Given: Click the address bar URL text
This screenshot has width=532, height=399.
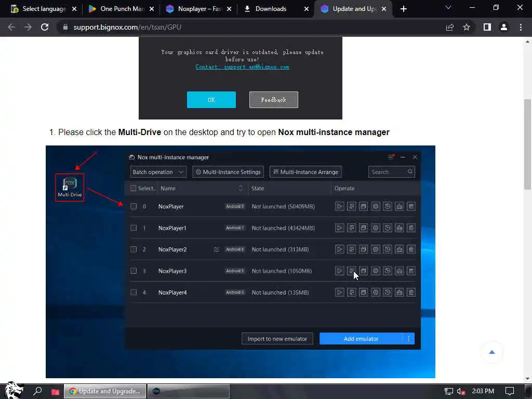Looking at the screenshot, I should coord(127,27).
